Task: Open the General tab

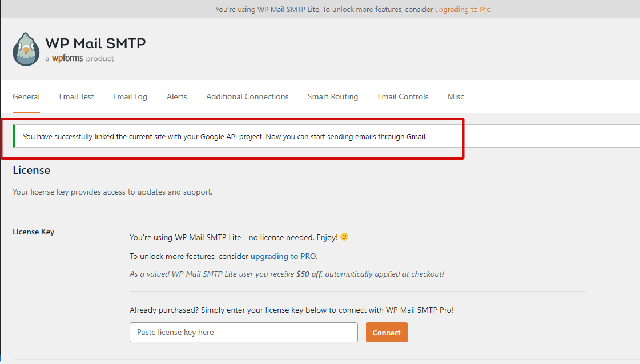Action: pyautogui.click(x=26, y=97)
